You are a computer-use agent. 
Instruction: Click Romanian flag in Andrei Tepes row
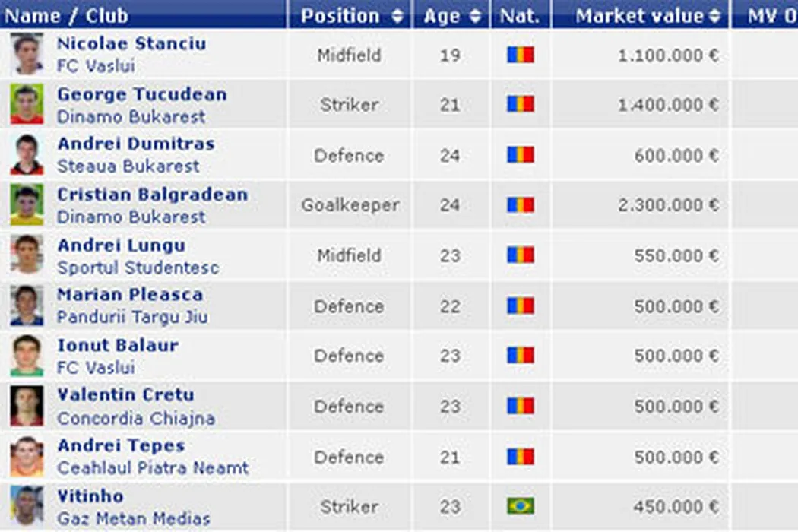pos(521,457)
